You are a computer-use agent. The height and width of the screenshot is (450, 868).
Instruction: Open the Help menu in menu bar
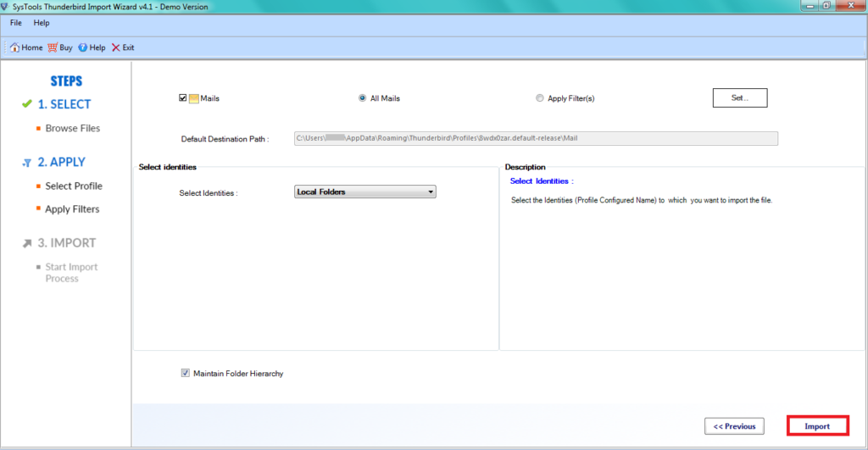(x=42, y=23)
